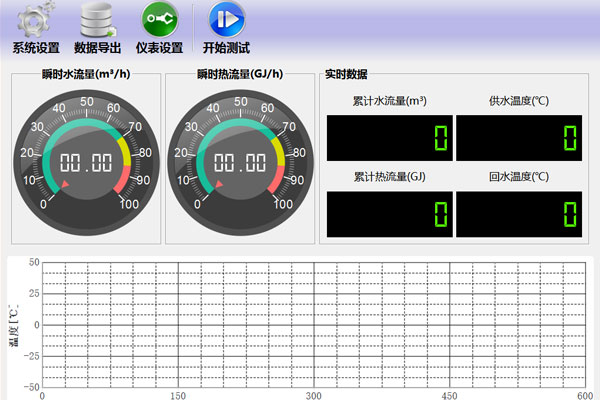Click the 数据导出 database icon
Image resolution: width=600 pixels, height=400 pixels.
97,19
